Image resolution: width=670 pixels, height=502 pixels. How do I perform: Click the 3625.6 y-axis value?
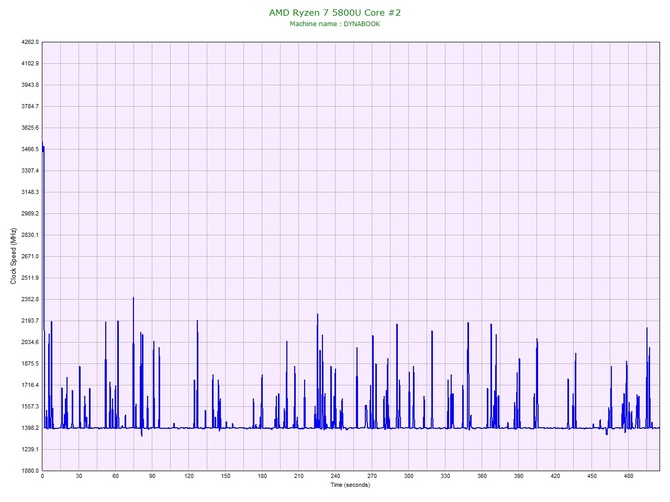[30, 128]
